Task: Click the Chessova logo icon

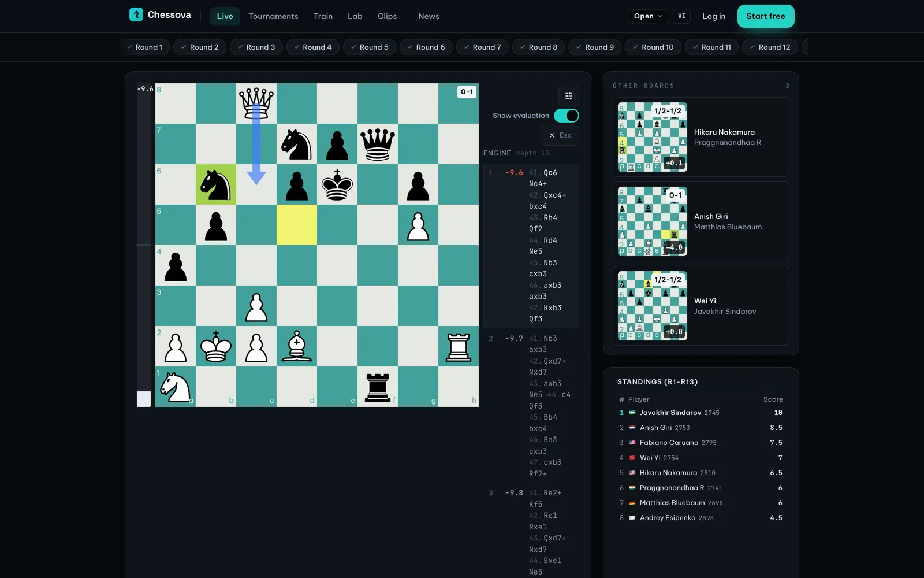Action: pos(136,14)
